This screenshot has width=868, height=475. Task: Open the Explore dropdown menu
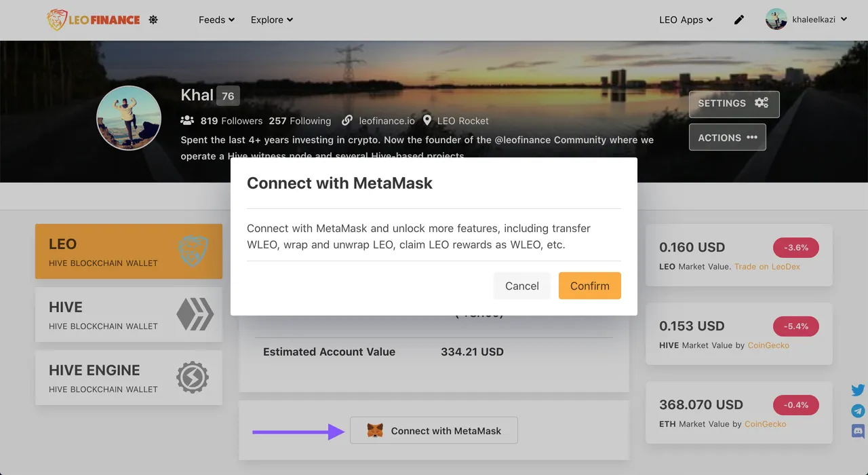(x=271, y=20)
